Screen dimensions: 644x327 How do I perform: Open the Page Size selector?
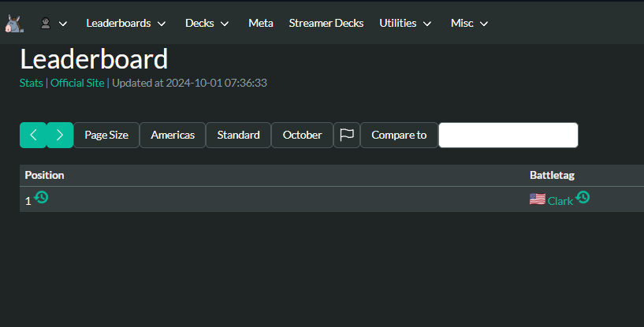point(106,136)
